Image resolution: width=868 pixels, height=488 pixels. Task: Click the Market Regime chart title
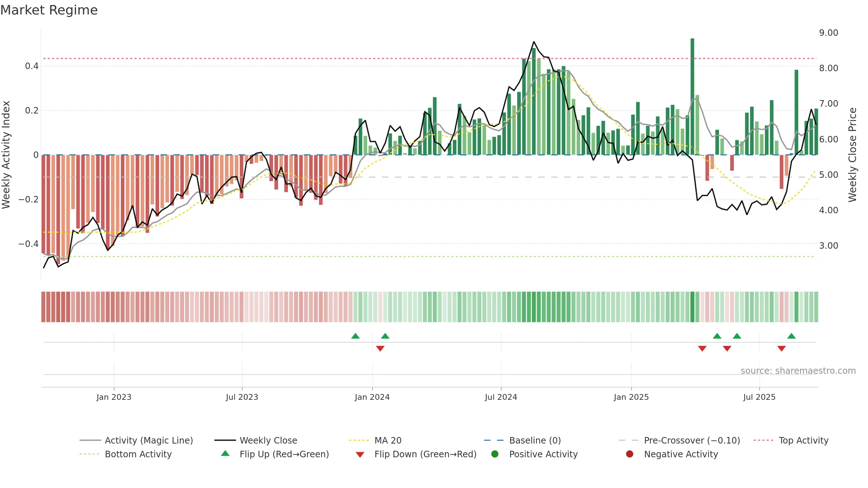click(x=49, y=10)
